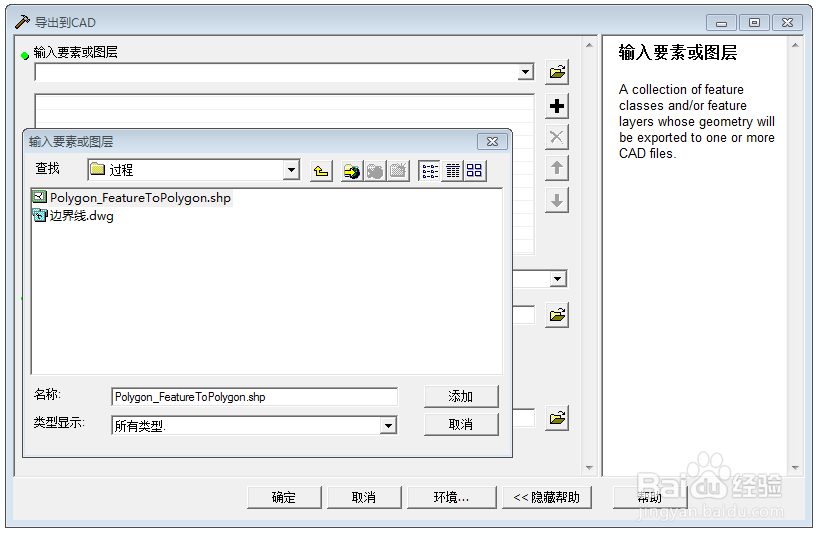Expand the output type dropdown behind the dialog
Viewport: 830px width, 540px height.
coord(557,279)
